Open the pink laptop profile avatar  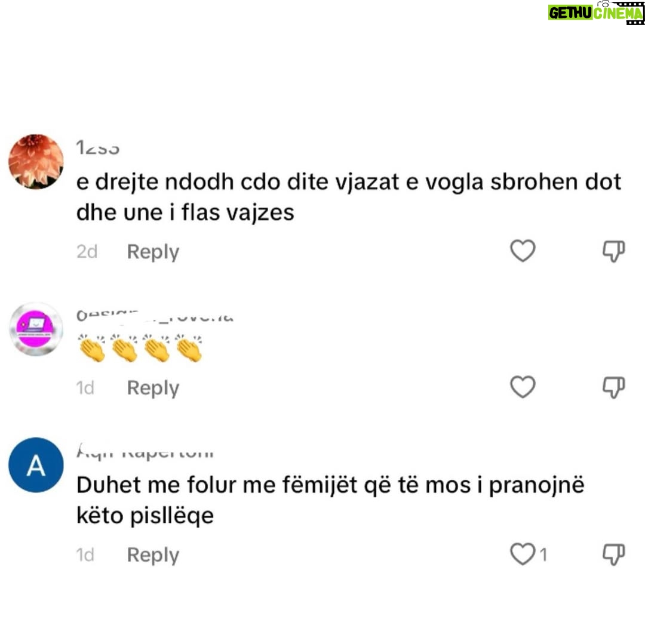point(36,329)
